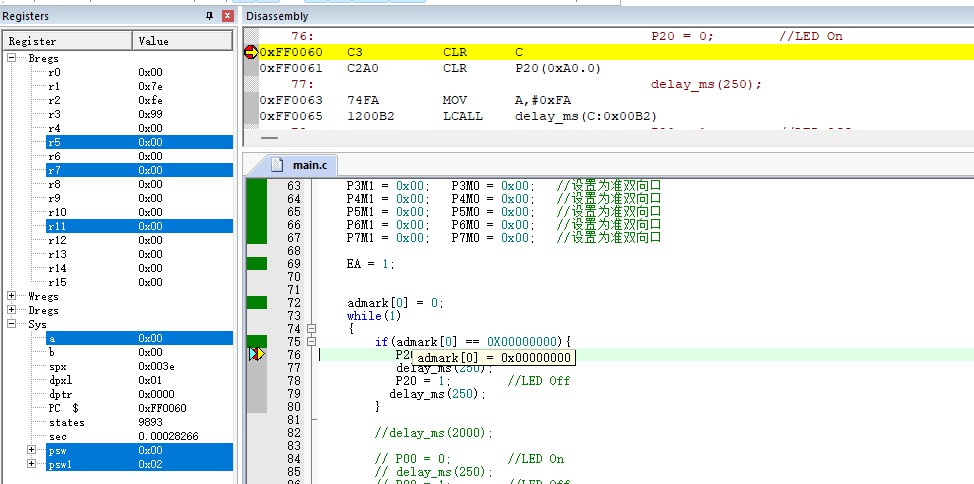Click the breakpoint marker at address 0xFF0060
Viewport: 974px width, 484px height.
[x=250, y=52]
